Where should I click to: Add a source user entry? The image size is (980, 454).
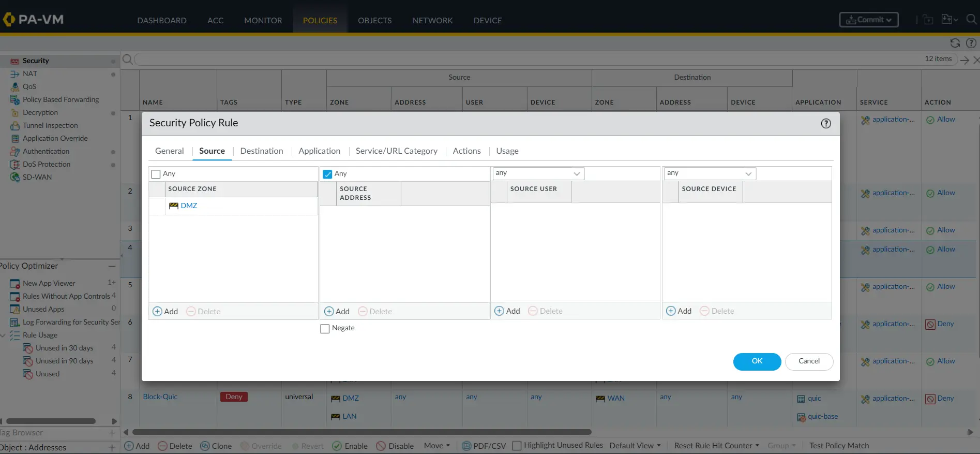(x=507, y=311)
